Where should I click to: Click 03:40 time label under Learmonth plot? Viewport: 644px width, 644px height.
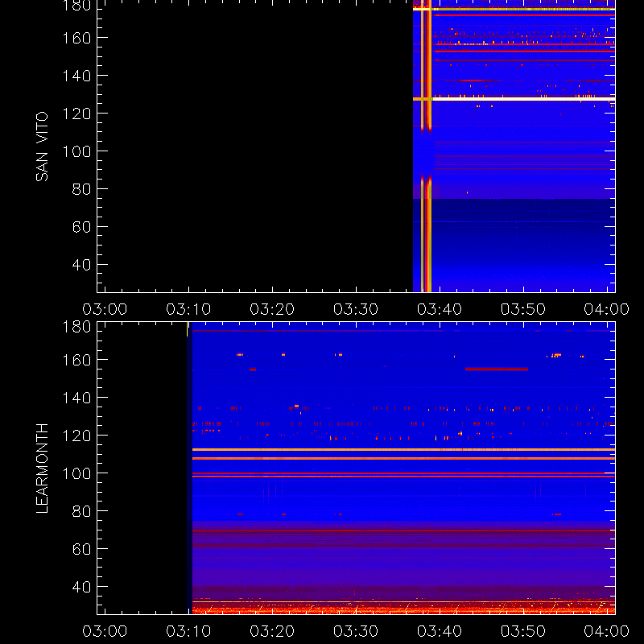point(440,631)
